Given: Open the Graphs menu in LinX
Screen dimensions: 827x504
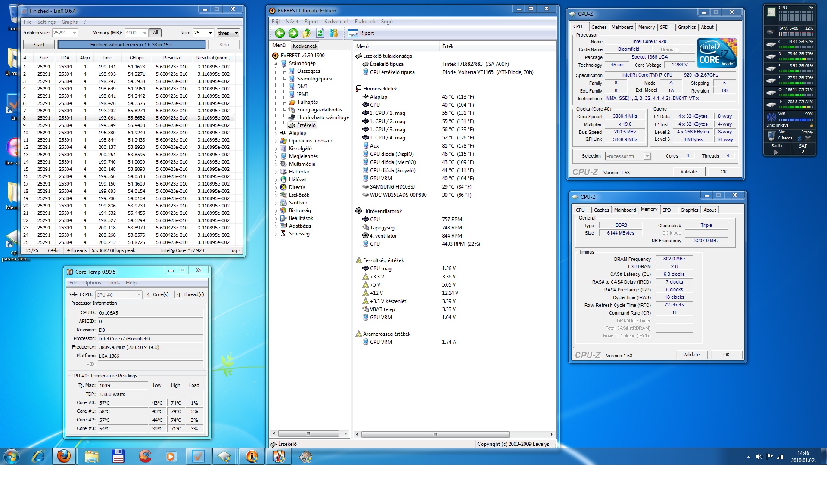Looking at the screenshot, I should pos(69,22).
